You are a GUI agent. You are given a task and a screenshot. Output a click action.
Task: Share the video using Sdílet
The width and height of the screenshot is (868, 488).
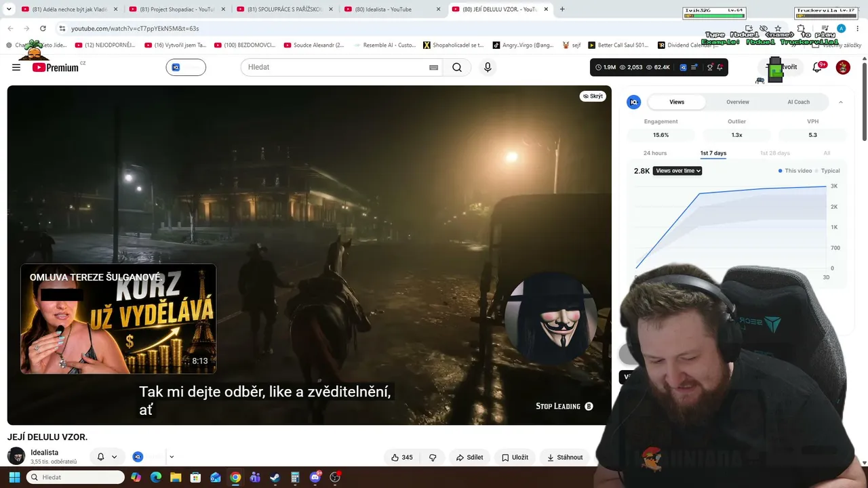(469, 457)
